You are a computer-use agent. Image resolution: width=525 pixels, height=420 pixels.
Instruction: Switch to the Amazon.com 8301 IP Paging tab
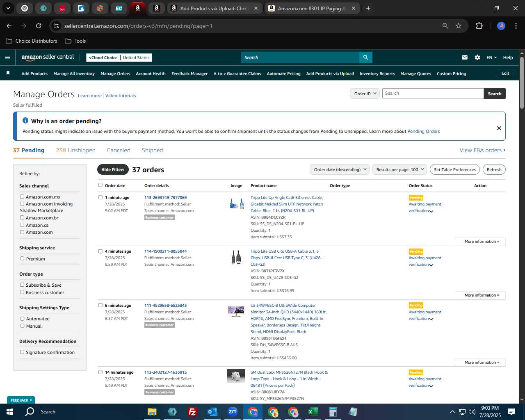click(x=312, y=8)
